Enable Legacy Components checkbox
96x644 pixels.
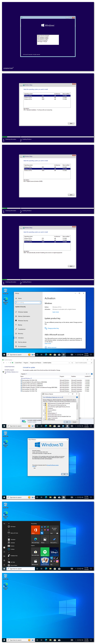(45, 418)
